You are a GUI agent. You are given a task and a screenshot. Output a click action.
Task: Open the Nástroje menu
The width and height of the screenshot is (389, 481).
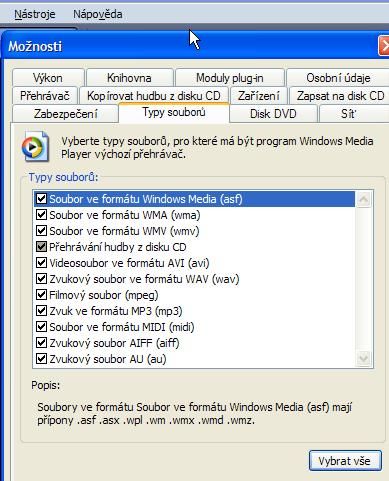point(35,14)
